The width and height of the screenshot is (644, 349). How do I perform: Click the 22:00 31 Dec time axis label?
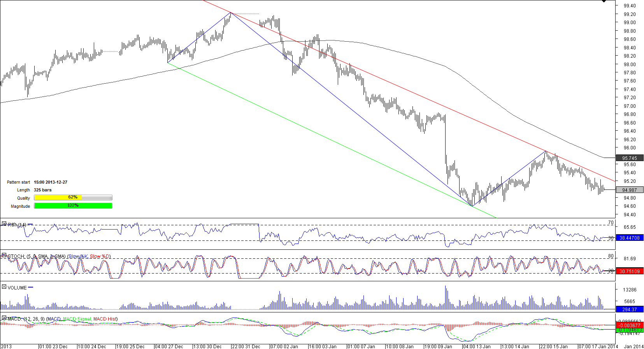(x=246, y=346)
